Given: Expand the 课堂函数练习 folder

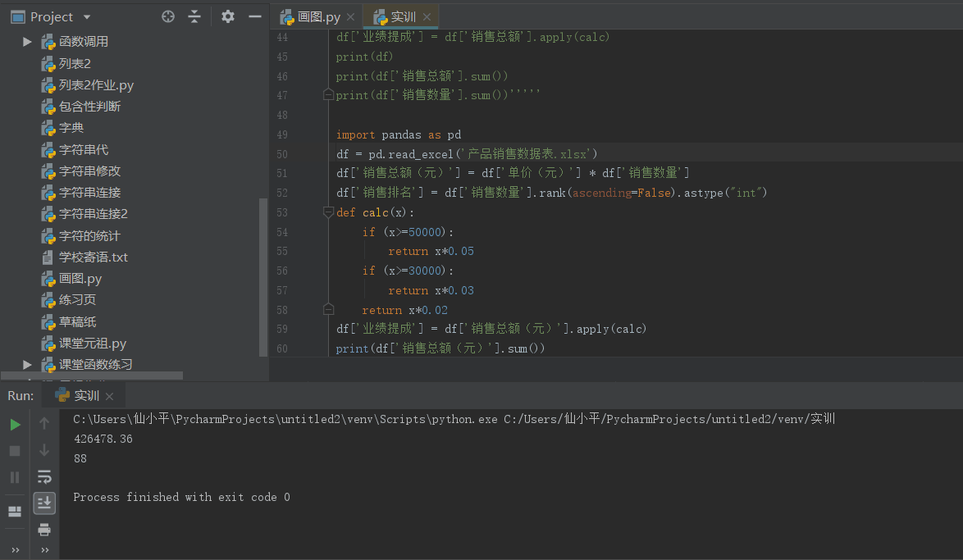Looking at the screenshot, I should point(27,364).
